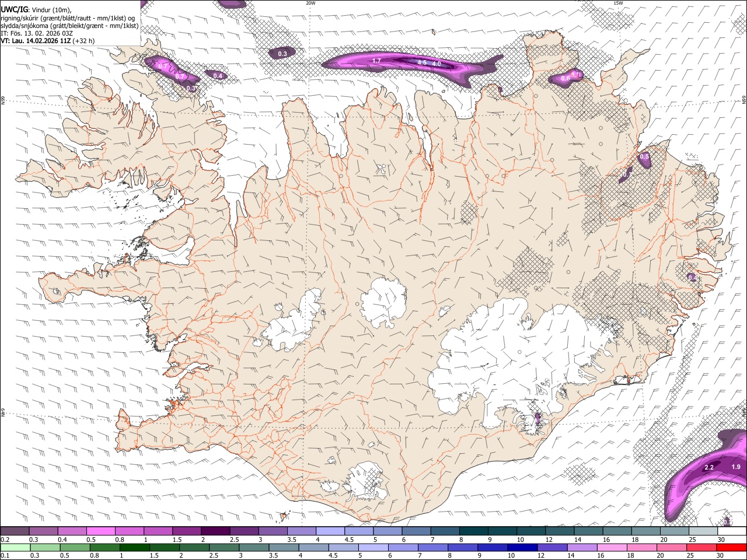
Task: Pick the 0.5 bright magenta snow swatch
Action: pos(100,531)
